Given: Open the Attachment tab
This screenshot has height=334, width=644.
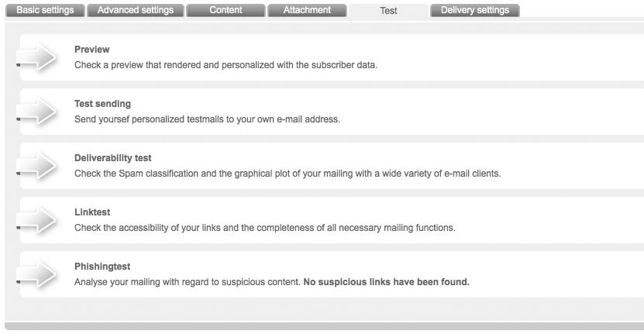Looking at the screenshot, I should click(307, 10).
